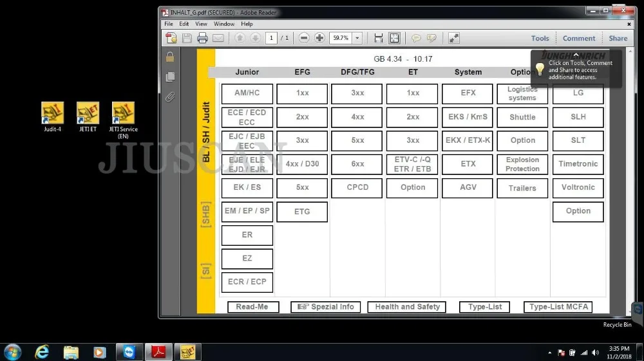Launch Internet Explorer from taskbar

[42, 352]
